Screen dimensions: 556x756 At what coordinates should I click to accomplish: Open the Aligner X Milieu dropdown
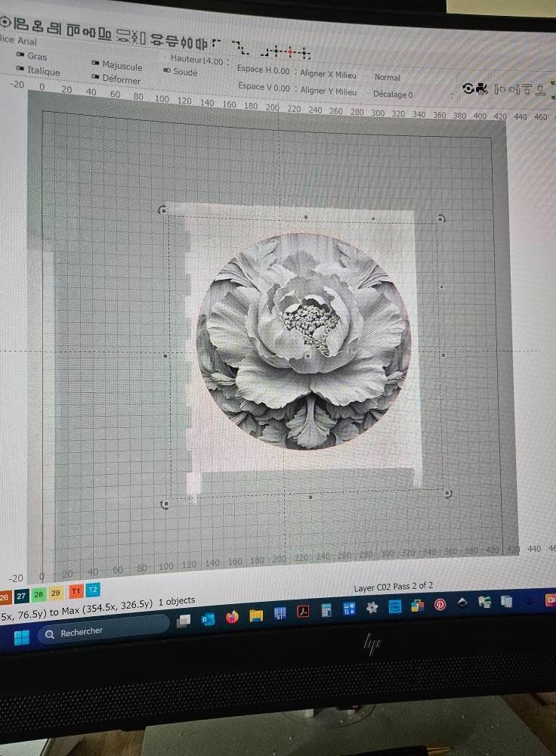pyautogui.click(x=328, y=74)
